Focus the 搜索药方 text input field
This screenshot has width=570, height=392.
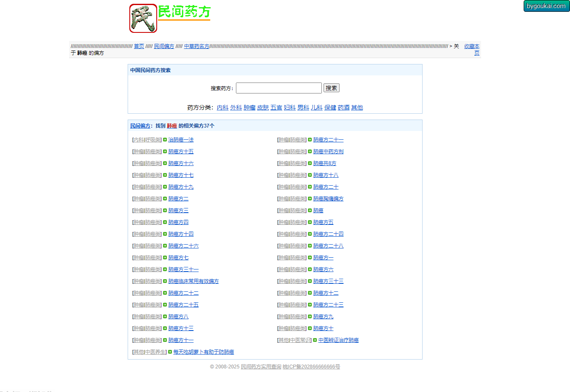pos(278,88)
